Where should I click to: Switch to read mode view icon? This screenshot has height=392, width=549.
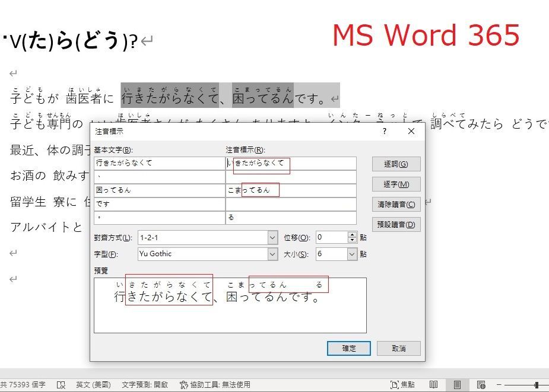433,385
